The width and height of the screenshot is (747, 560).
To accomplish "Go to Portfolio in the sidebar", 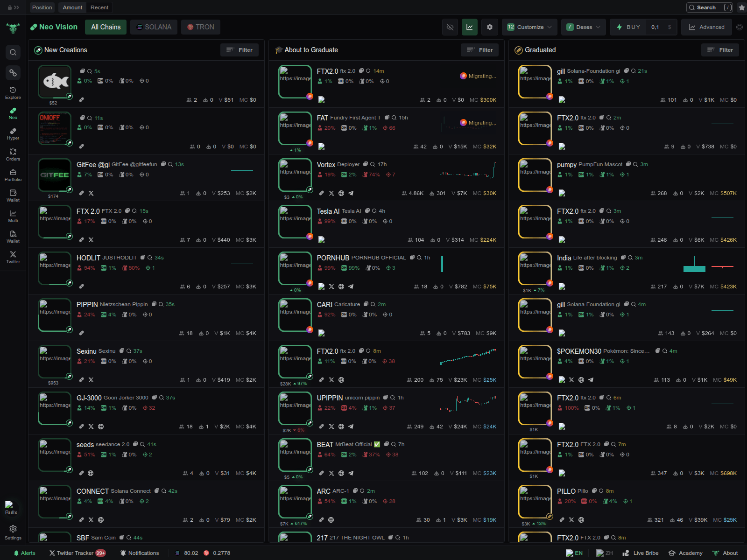I will click(13, 175).
